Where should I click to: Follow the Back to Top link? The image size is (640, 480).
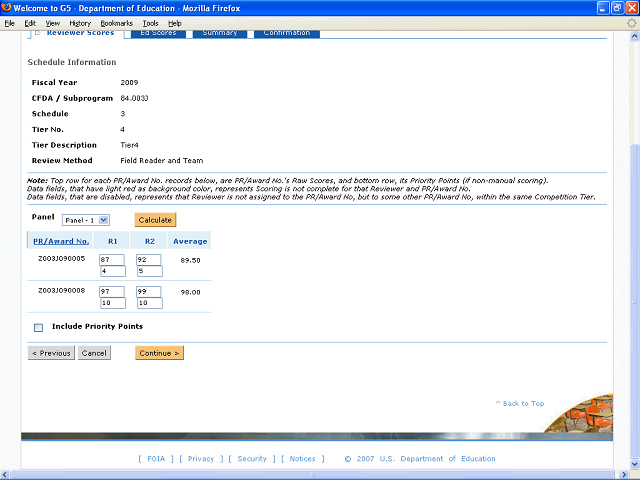point(520,403)
